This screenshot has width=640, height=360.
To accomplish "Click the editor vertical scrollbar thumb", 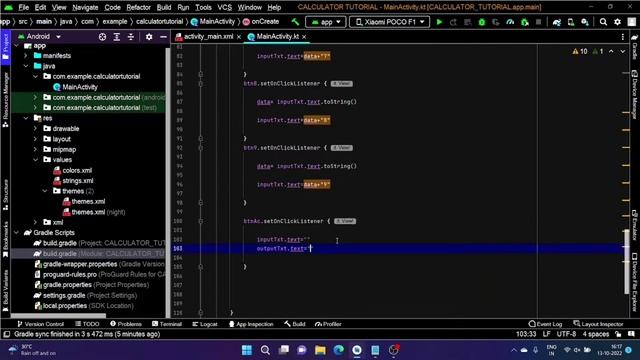I will 627,261.
